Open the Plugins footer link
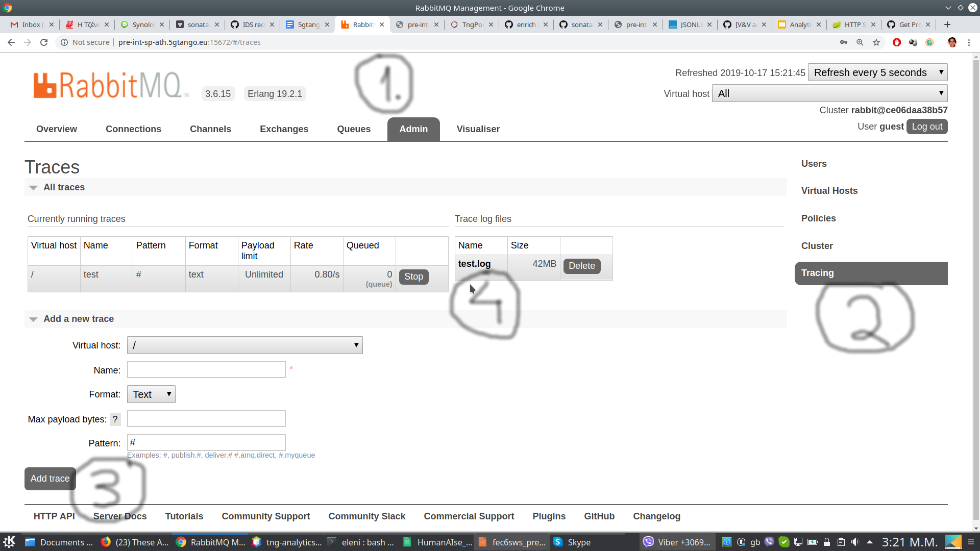This screenshot has width=980, height=551. pyautogui.click(x=549, y=516)
